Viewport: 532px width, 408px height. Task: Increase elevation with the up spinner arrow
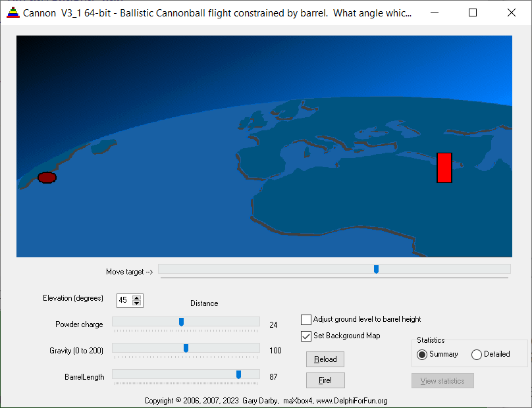136,297
